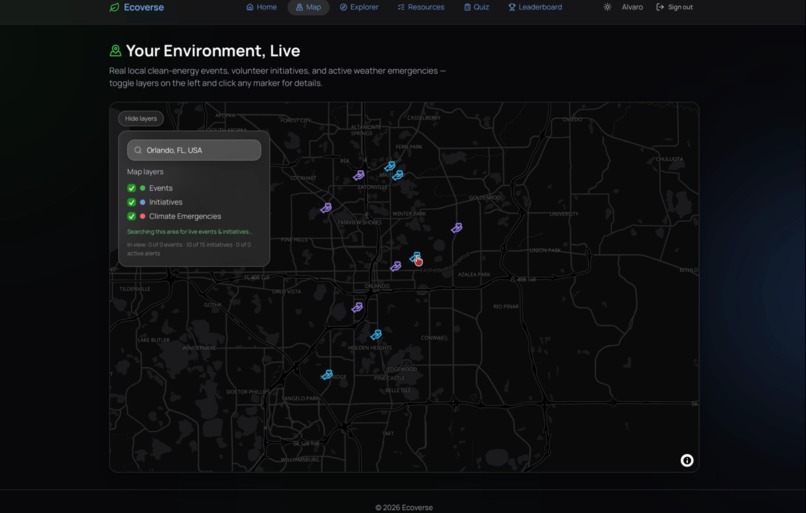The width and height of the screenshot is (806, 513).
Task: Open the Explorer nav item
Action: (359, 7)
